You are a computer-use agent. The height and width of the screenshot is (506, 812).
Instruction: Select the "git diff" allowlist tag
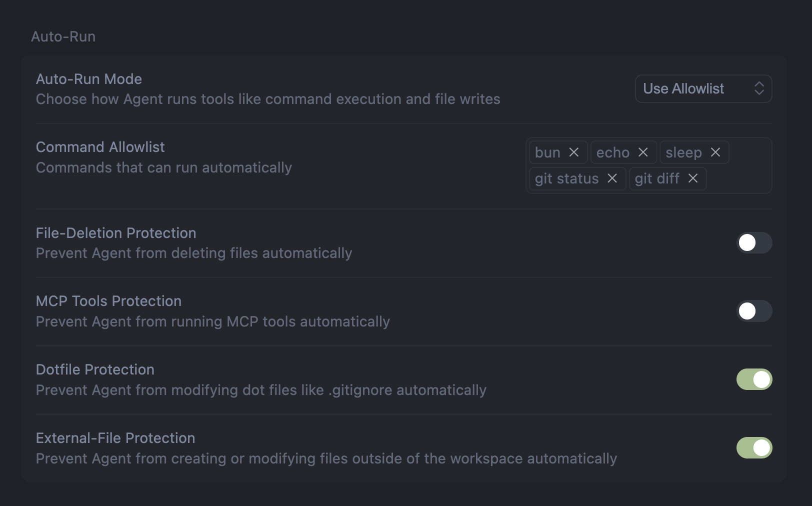660,178
